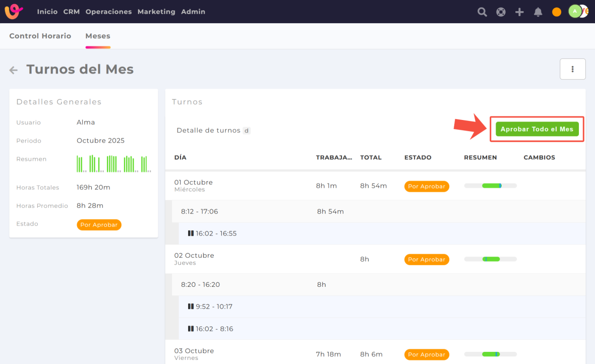This screenshot has width=595, height=364.
Task: Click the plus icon to add new
Action: tap(519, 12)
